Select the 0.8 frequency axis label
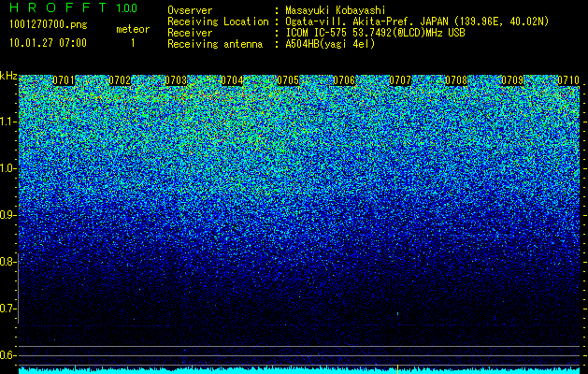Screen dimensions: 588x374 point(7,262)
